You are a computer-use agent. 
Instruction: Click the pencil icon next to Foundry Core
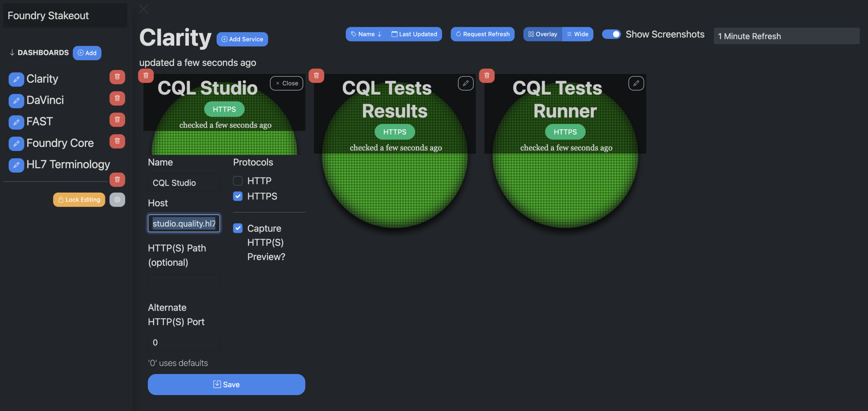[x=16, y=144]
